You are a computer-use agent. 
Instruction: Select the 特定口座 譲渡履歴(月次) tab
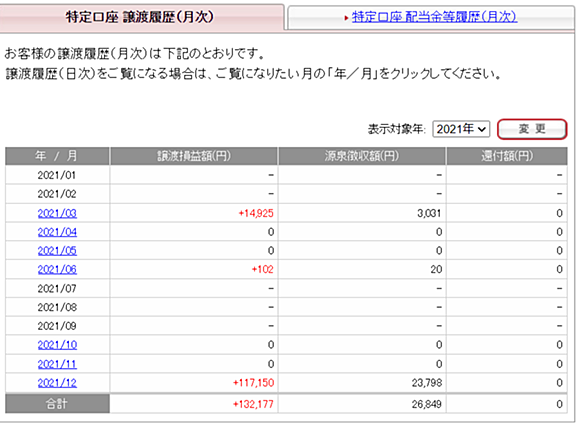click(x=140, y=17)
